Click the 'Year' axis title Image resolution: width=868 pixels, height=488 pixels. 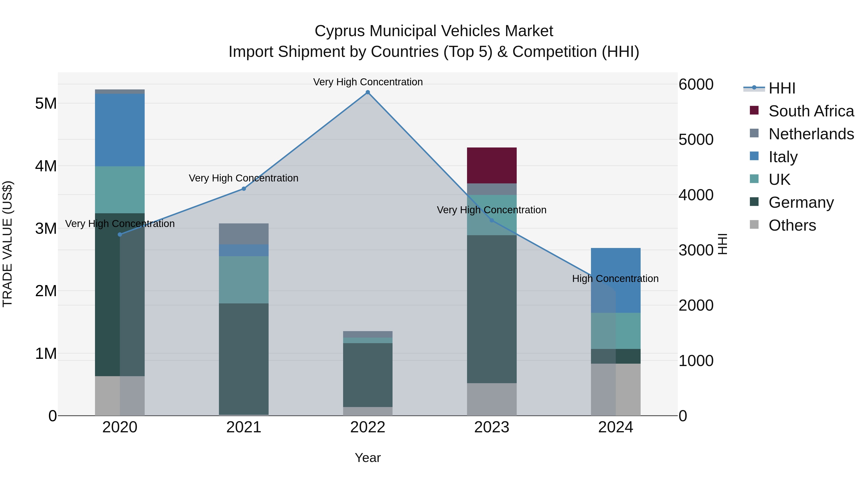(368, 458)
